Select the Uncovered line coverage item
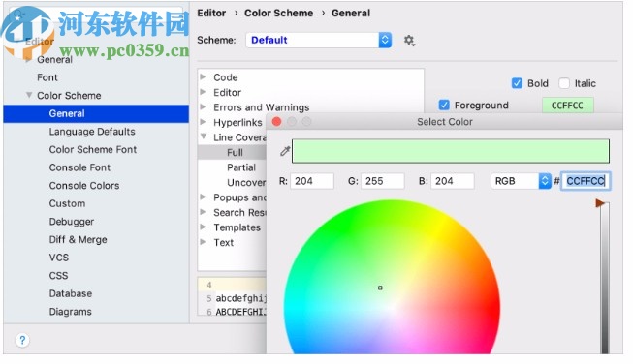Viewport: 633px width, 364px height. tap(246, 182)
